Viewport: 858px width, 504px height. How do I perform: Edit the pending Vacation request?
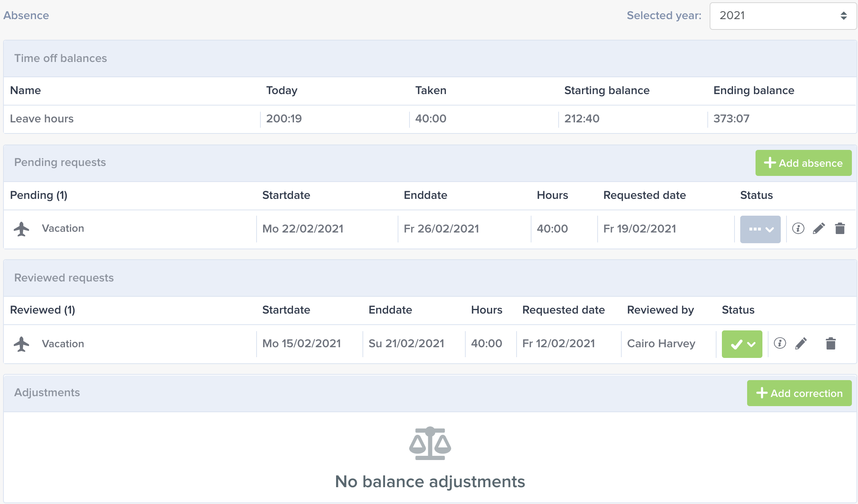point(819,229)
